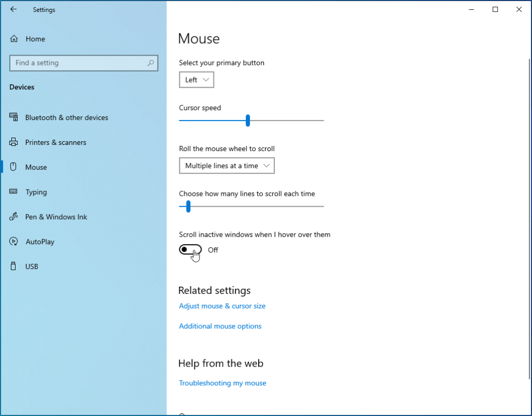Click the USB settings icon
The image size is (532, 416).
click(x=14, y=266)
